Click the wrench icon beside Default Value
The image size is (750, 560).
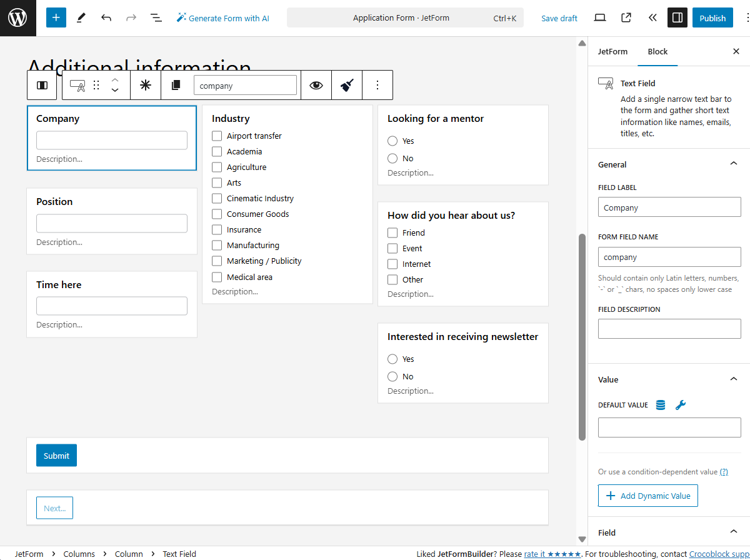tap(681, 404)
